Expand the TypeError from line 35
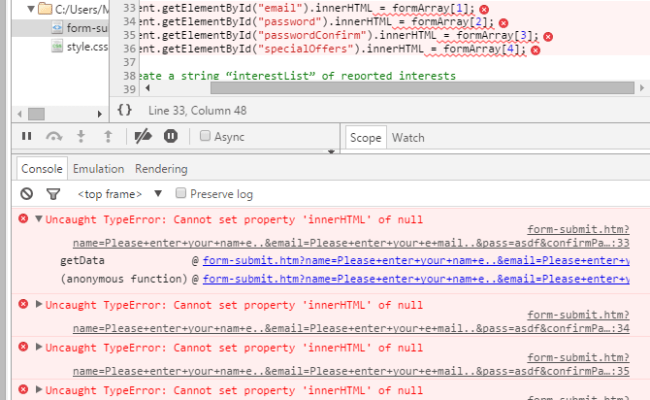 coord(39,347)
